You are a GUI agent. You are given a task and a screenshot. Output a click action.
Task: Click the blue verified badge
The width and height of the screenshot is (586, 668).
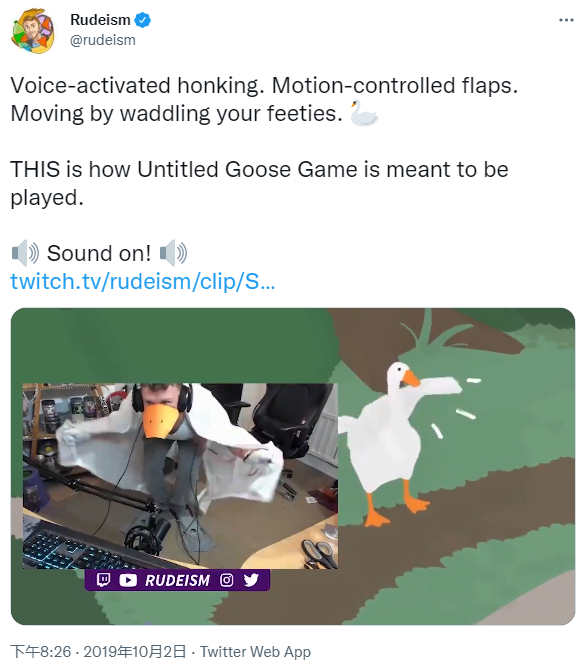142,20
